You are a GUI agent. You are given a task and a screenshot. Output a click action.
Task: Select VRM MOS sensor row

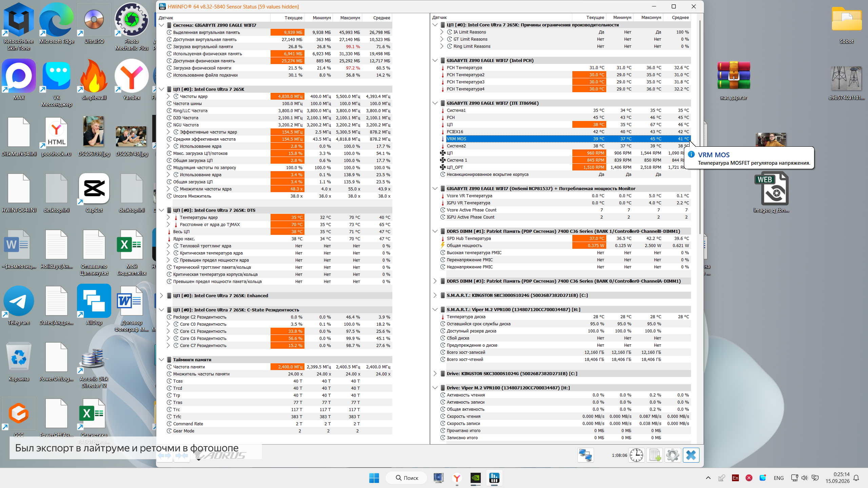point(565,139)
